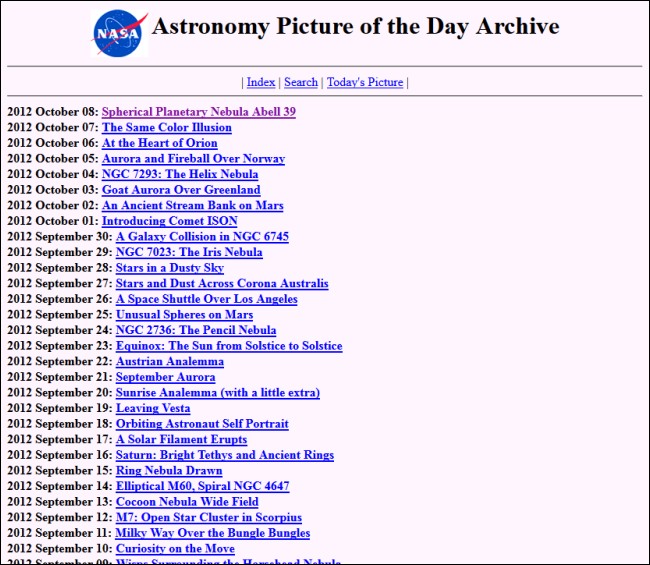View Unusual Spheres on Mars
Viewport: 650px width, 565px height.
184,315
